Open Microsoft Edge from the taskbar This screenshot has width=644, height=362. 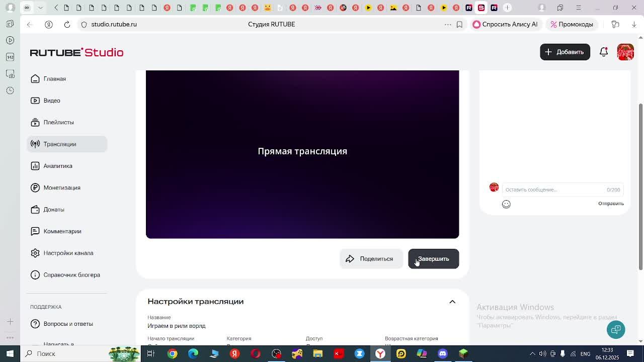(x=193, y=353)
